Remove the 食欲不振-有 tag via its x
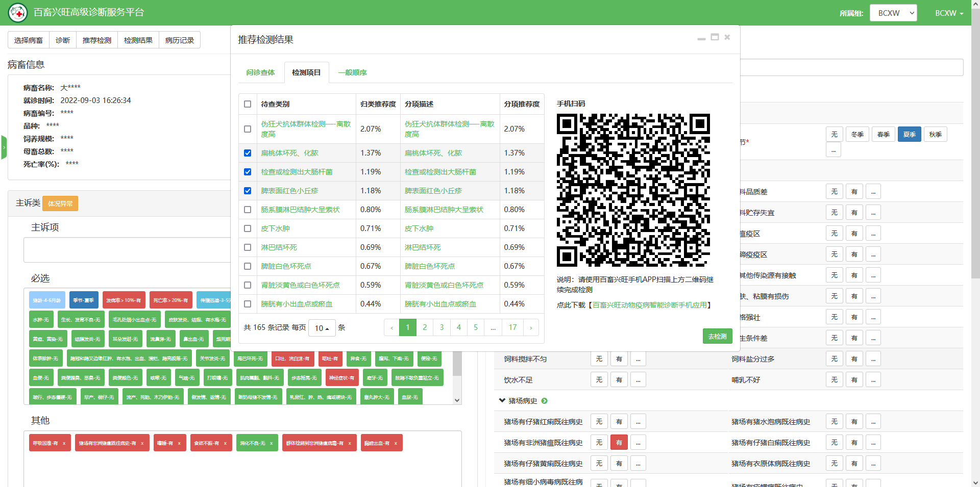The image size is (980, 487). point(225,443)
